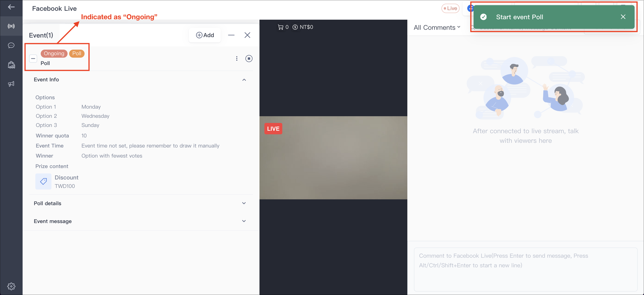Screen dimensions: 644x295
Task: Expand the Poll details section
Action: [x=244, y=203]
